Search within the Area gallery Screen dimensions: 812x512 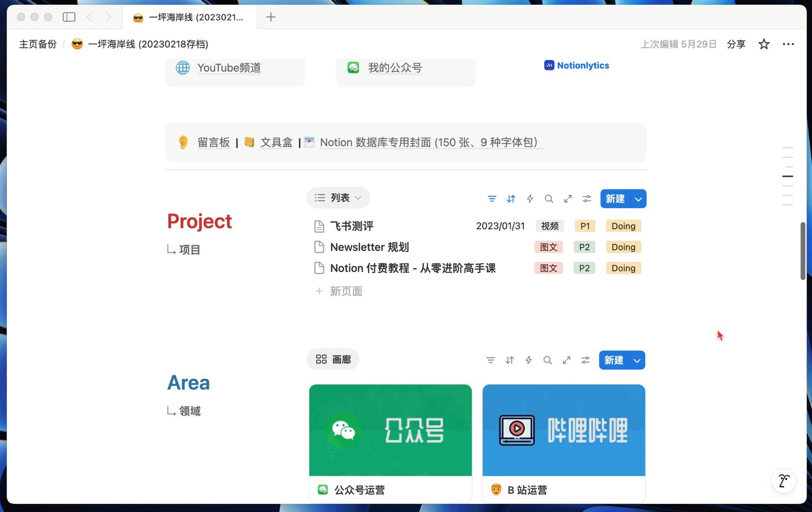(548, 360)
